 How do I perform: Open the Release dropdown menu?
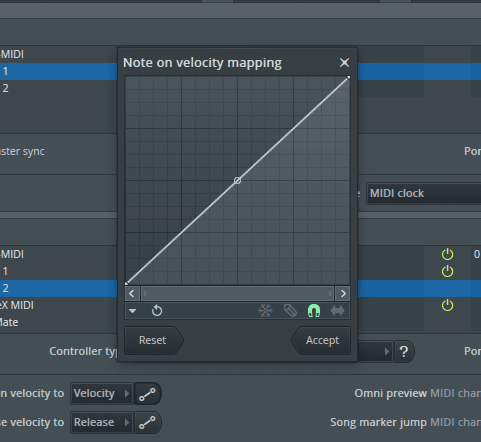point(102,423)
